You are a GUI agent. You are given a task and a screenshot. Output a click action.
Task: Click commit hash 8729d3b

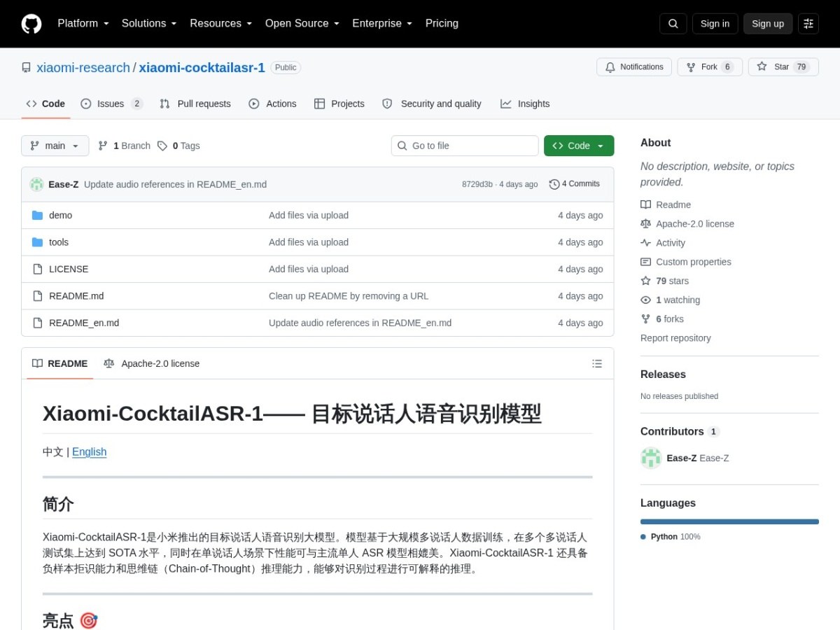point(477,184)
